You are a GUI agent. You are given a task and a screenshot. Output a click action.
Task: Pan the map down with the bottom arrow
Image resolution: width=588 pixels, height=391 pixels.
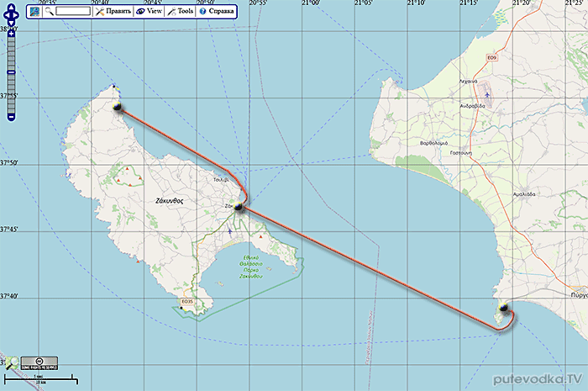click(x=11, y=24)
